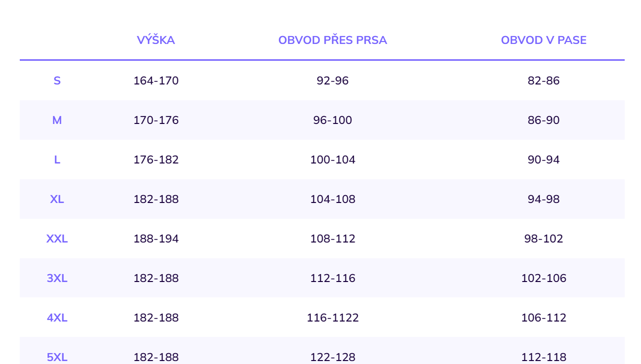Viewport: 641px width, 364px height.
Task: Click the 112-118 waist value for 5XL
Action: click(544, 357)
